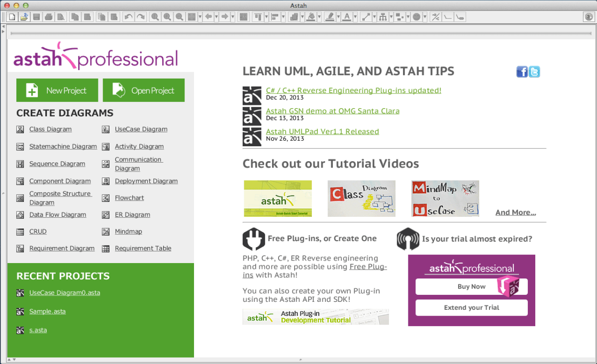Click the New Project button
Image resolution: width=597 pixels, height=364 pixels.
(57, 90)
